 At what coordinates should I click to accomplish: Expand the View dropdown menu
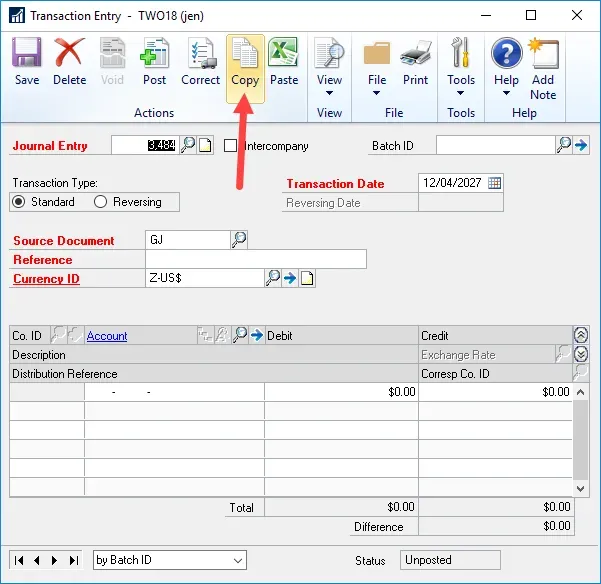coord(329,94)
